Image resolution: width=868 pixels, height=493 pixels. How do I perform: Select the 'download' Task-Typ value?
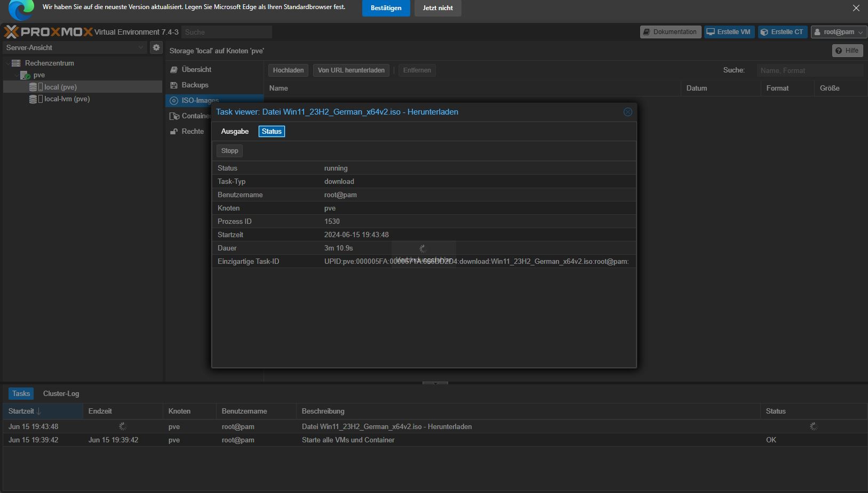(339, 182)
